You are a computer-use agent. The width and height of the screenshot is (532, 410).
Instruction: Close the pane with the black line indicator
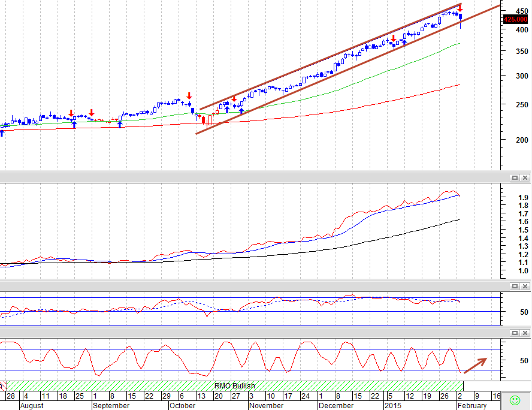(x=525, y=177)
